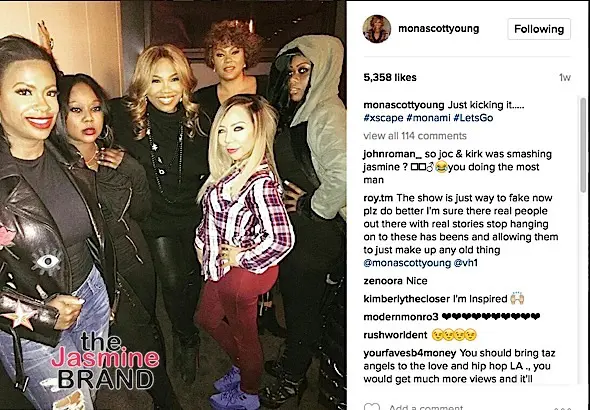Open yourfavesb4money commenter profile
The height and width of the screenshot is (410, 590).
coord(409,353)
